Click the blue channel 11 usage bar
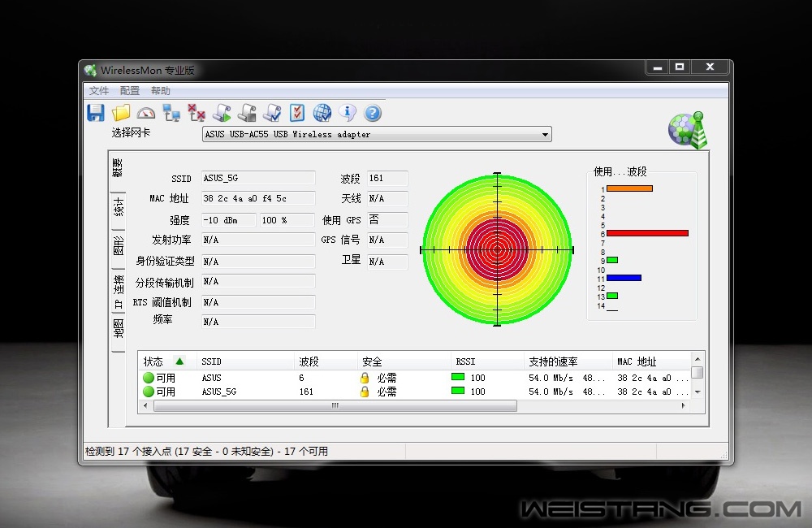This screenshot has height=528, width=812. [624, 278]
